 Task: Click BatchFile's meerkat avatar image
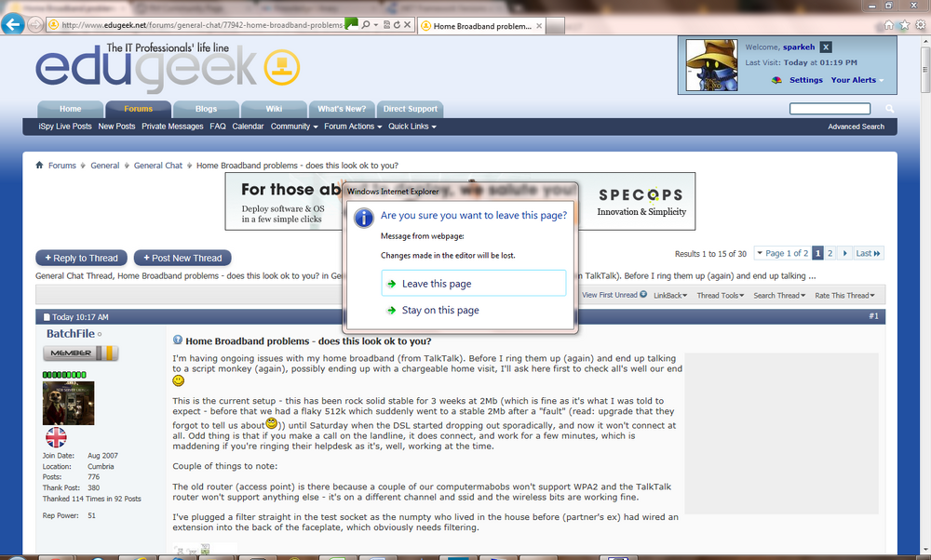68,404
